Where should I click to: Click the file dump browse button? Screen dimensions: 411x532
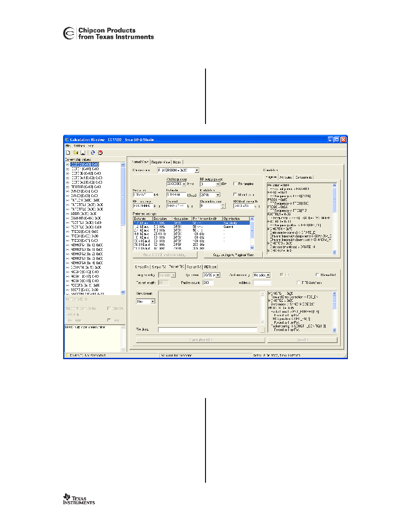tap(262, 330)
